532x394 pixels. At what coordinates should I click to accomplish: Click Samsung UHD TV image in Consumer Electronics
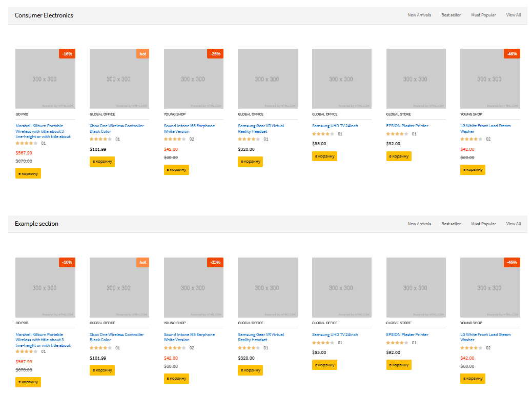coord(342,78)
